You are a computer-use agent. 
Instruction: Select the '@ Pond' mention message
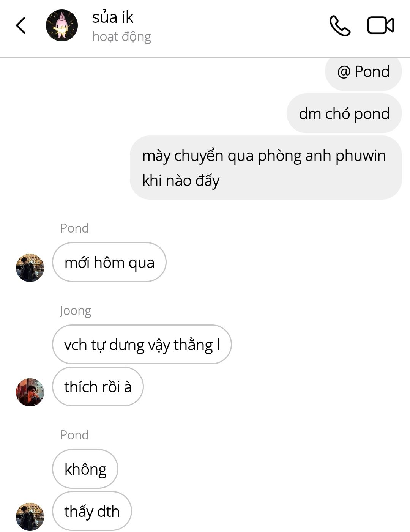363,72
